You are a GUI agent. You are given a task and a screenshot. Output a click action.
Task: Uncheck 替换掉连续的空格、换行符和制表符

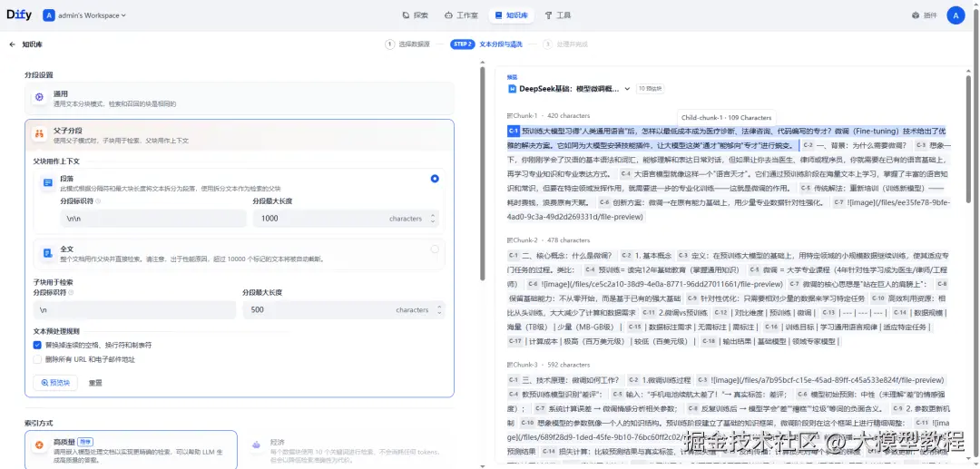(37, 345)
